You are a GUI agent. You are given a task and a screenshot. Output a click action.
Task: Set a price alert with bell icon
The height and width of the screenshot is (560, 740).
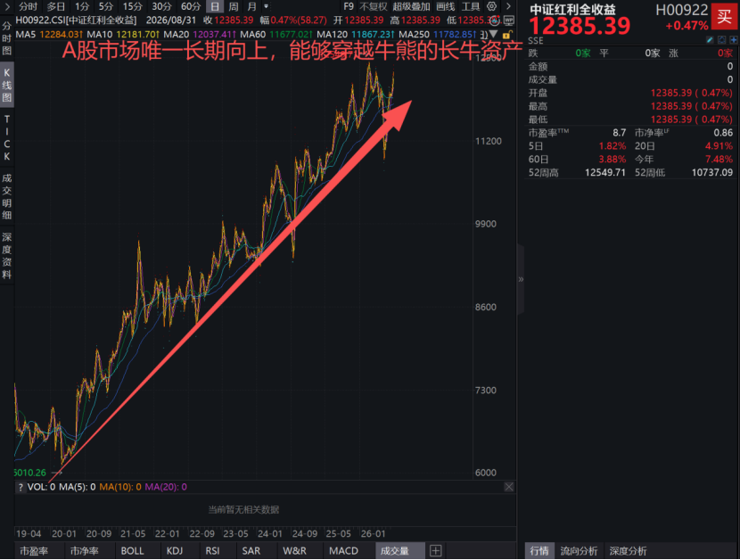721,40
